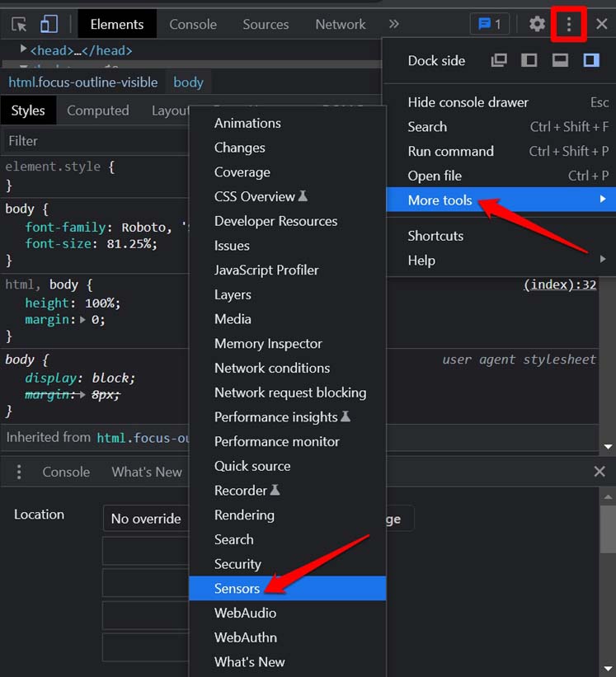Open Rendering tool from submenu
This screenshot has width=616, height=677.
coord(288,515)
